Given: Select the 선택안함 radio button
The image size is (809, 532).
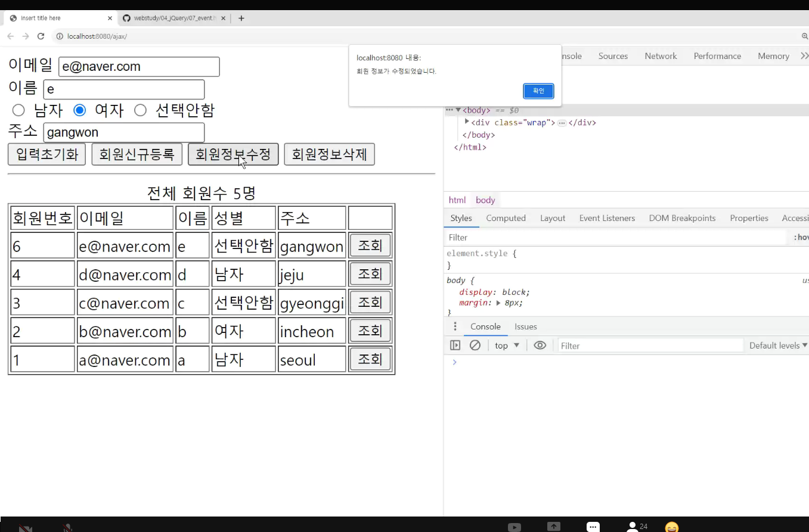Looking at the screenshot, I should coord(140,110).
